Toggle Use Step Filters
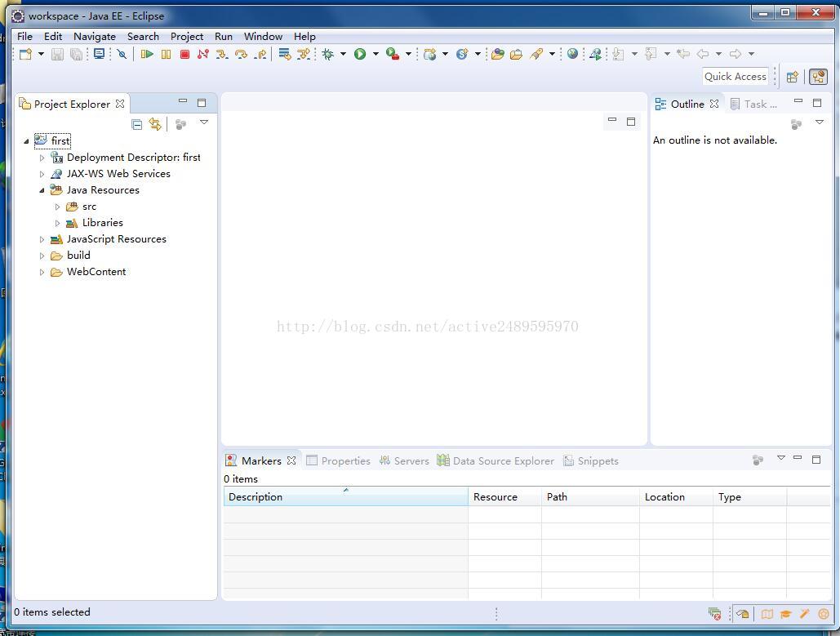The image size is (840, 636). tap(304, 54)
